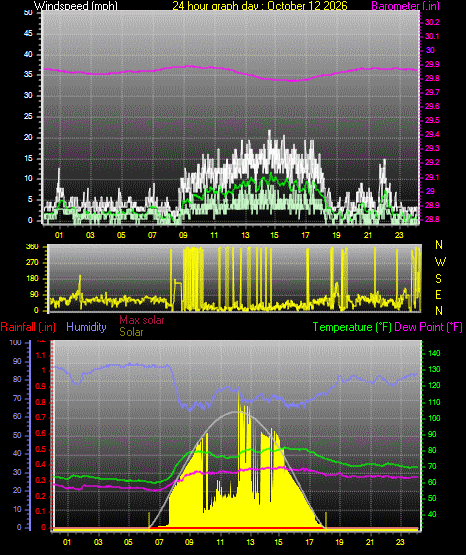Click the 29.8 barometer axis value

coord(432,79)
